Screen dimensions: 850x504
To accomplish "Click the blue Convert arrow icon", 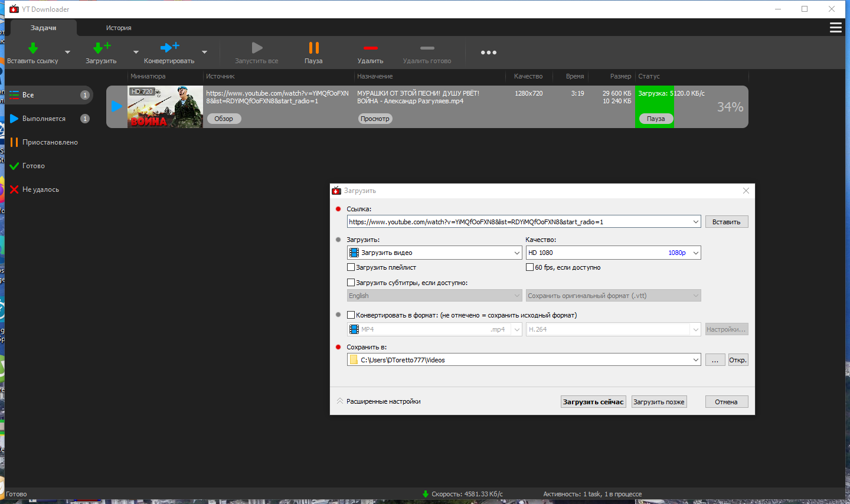I will [x=169, y=47].
